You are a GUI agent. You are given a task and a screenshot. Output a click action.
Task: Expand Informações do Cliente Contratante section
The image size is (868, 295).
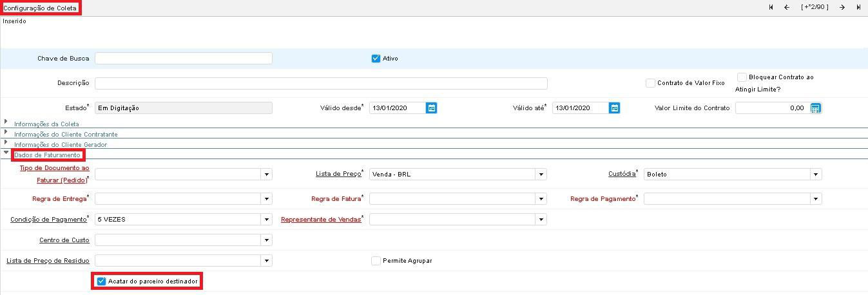point(65,134)
